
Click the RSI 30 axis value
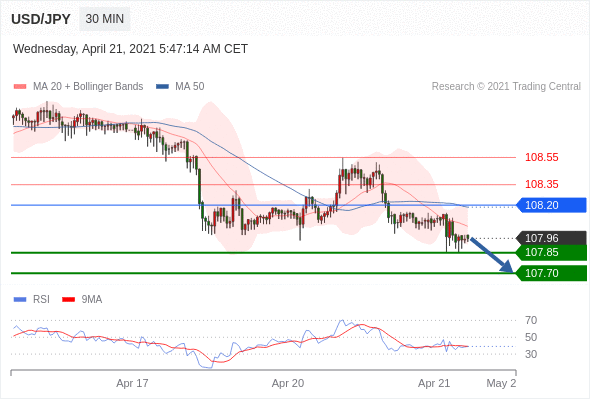tap(531, 354)
